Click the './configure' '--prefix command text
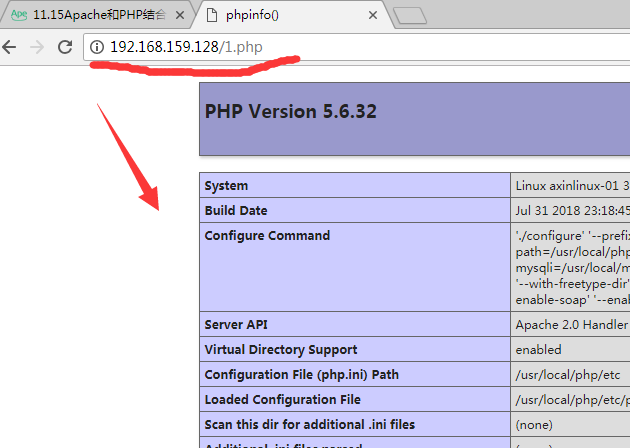Viewport: 630px width, 448px height. (x=573, y=235)
